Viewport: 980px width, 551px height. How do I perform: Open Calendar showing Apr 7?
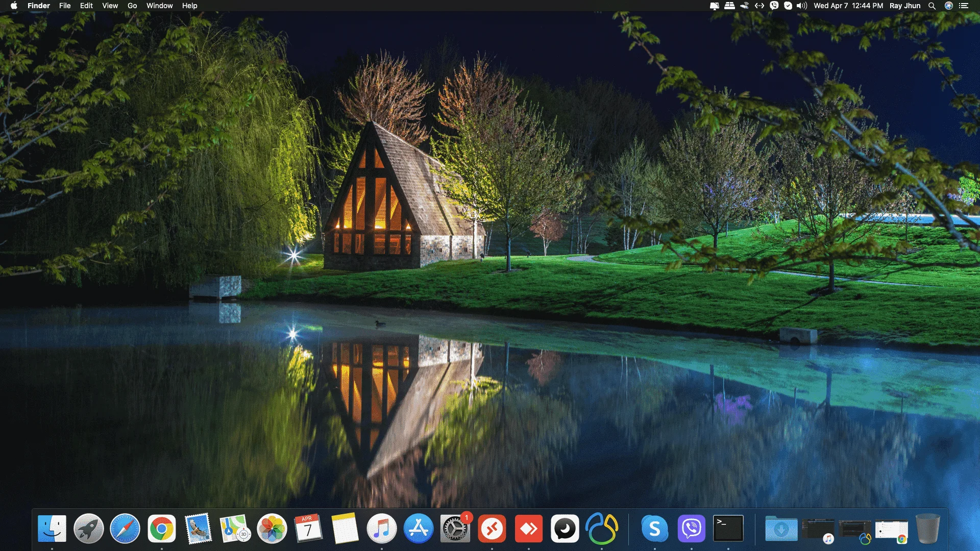click(x=308, y=529)
